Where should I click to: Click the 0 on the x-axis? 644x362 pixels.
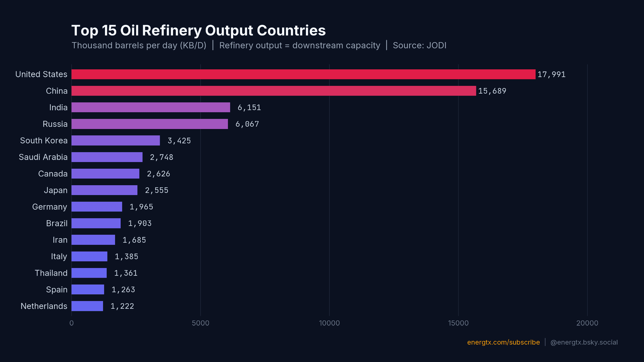pos(71,323)
